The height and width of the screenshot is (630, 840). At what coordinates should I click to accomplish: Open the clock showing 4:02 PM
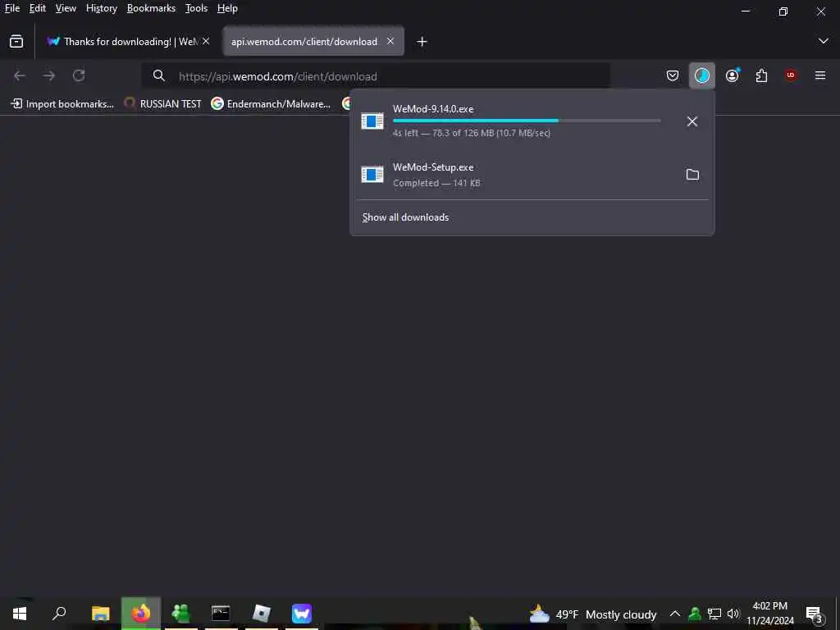point(769,614)
